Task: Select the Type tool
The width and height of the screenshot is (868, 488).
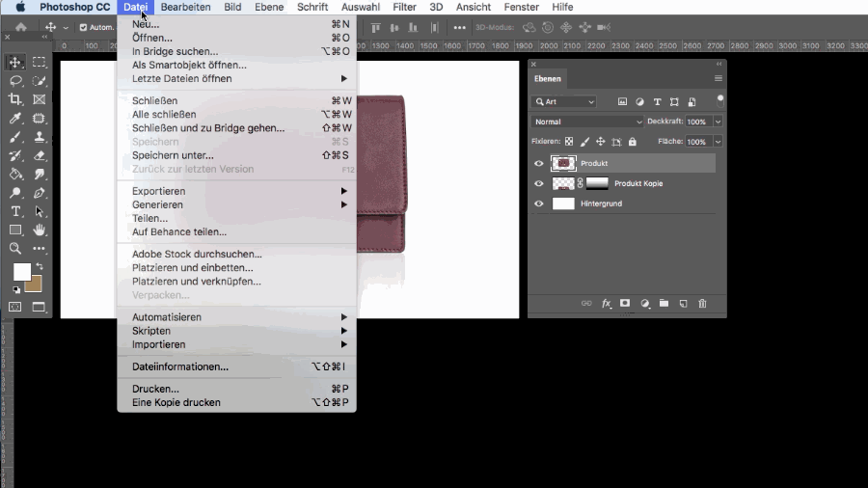Action: tap(15, 211)
